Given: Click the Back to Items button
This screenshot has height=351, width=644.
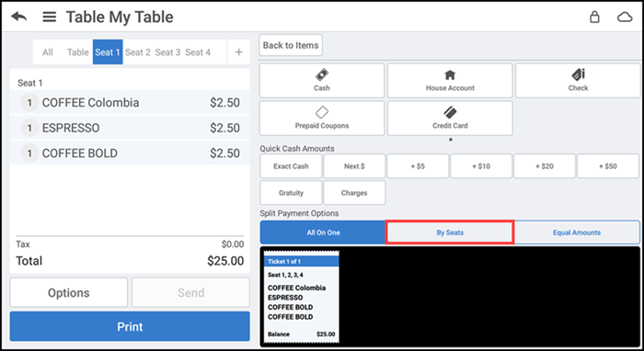Looking at the screenshot, I should (291, 45).
